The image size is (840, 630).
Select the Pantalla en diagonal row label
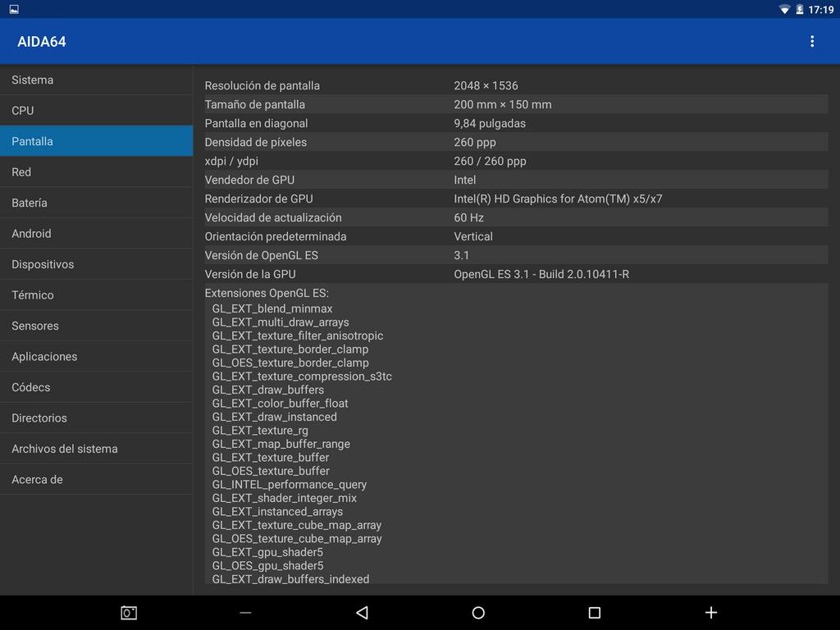coord(256,123)
